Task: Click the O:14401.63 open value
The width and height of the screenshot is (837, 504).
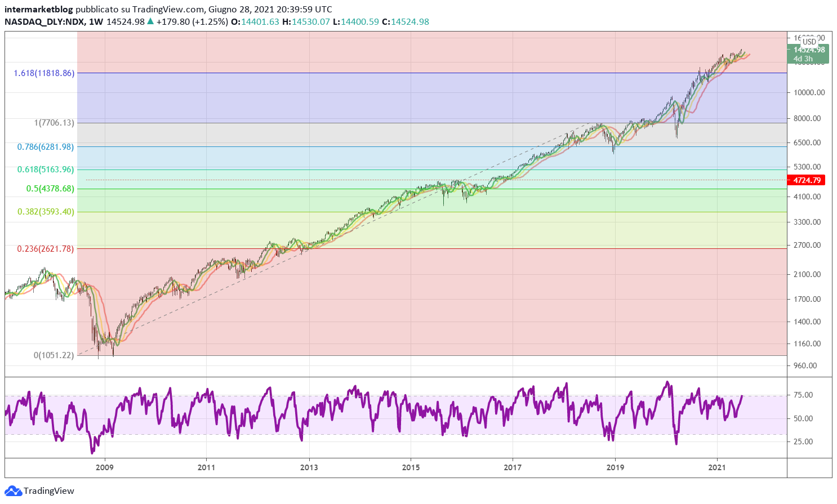Action: pyautogui.click(x=256, y=21)
